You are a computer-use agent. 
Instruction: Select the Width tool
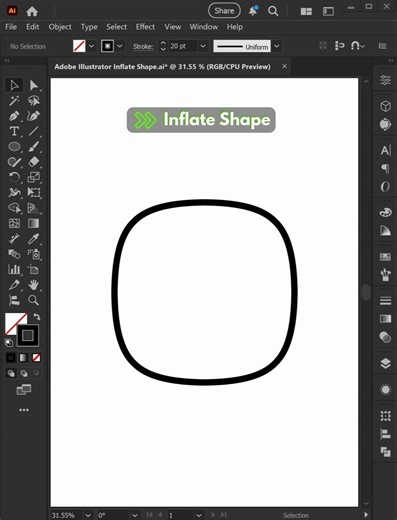pyautogui.click(x=14, y=193)
